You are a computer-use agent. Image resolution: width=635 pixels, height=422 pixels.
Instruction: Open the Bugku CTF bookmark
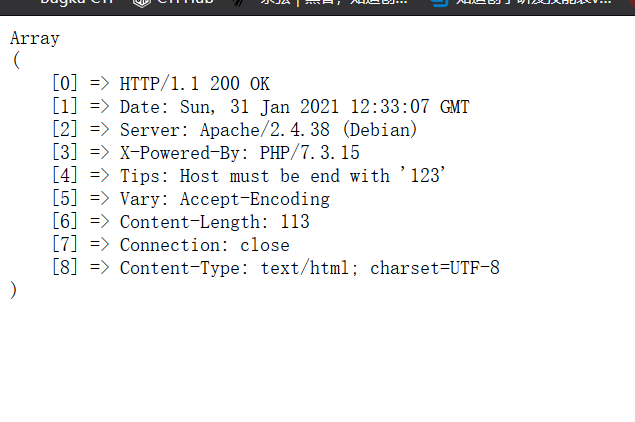pos(76,2)
